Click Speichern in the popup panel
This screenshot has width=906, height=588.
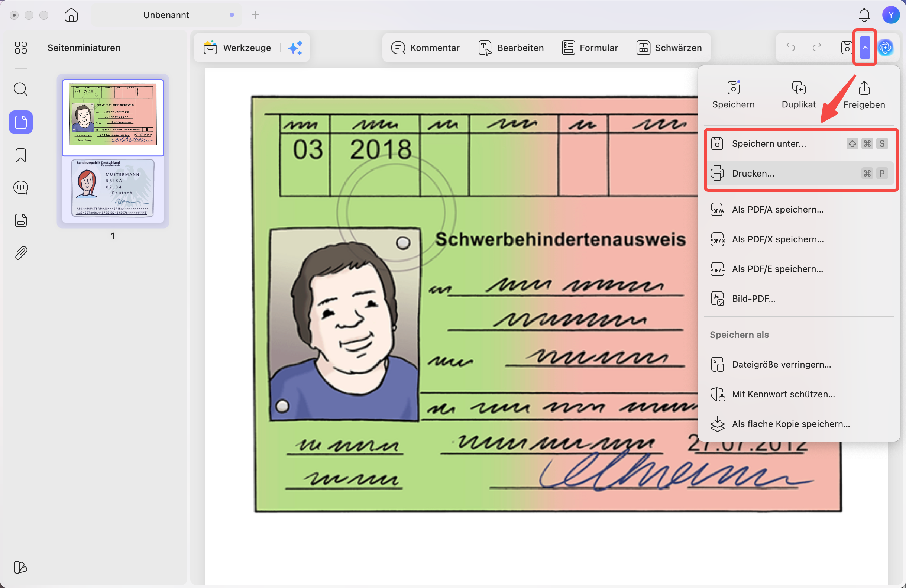pyautogui.click(x=733, y=94)
